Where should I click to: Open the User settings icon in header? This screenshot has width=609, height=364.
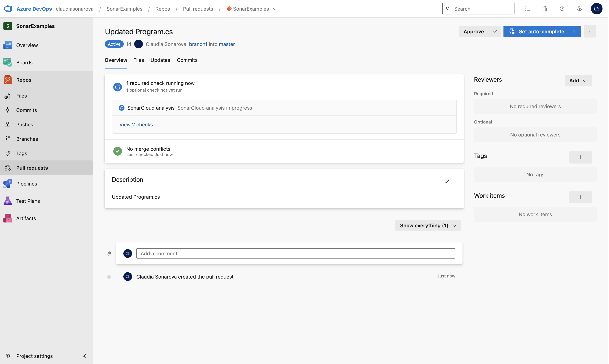pos(579,9)
